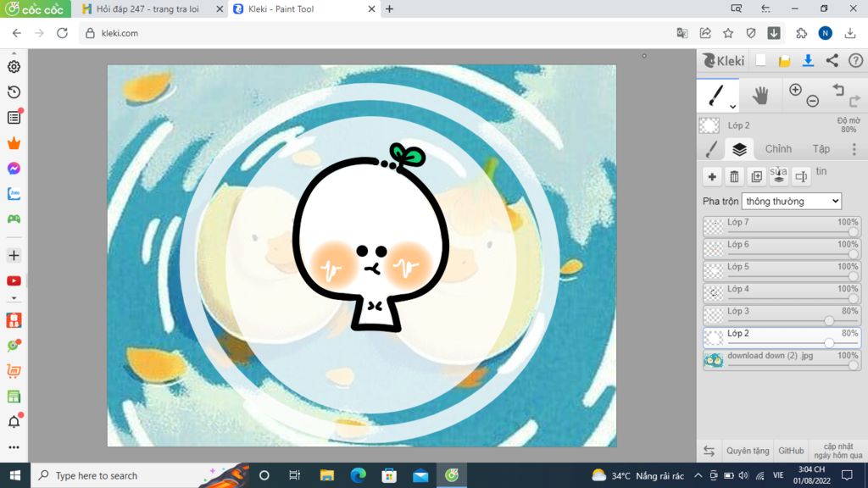The width and height of the screenshot is (868, 488).
Task: Expand the collapsed sidebar apps arrow
Action: coord(14,298)
